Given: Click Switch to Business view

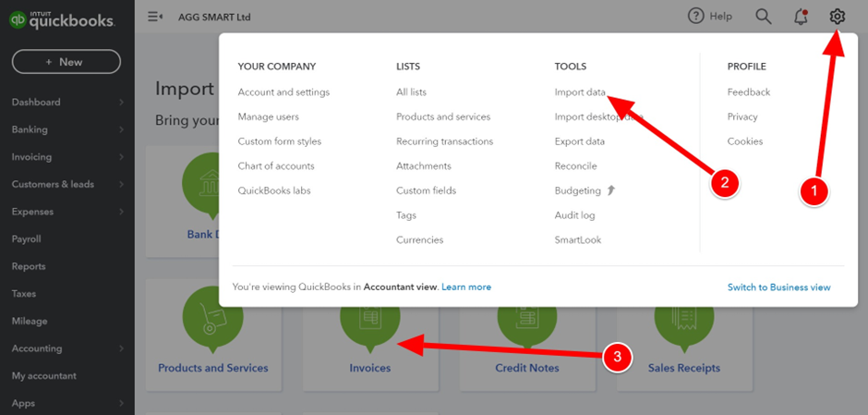Looking at the screenshot, I should tap(778, 287).
